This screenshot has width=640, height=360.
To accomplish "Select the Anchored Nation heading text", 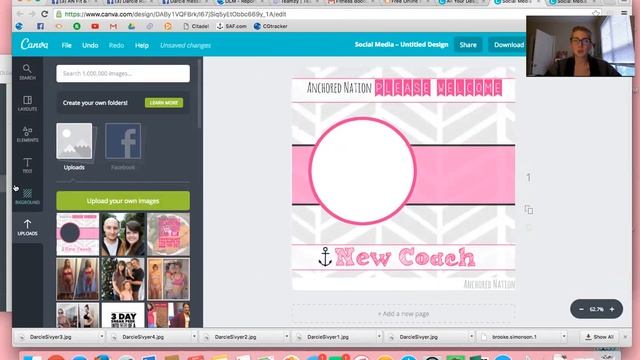I will pos(339,88).
